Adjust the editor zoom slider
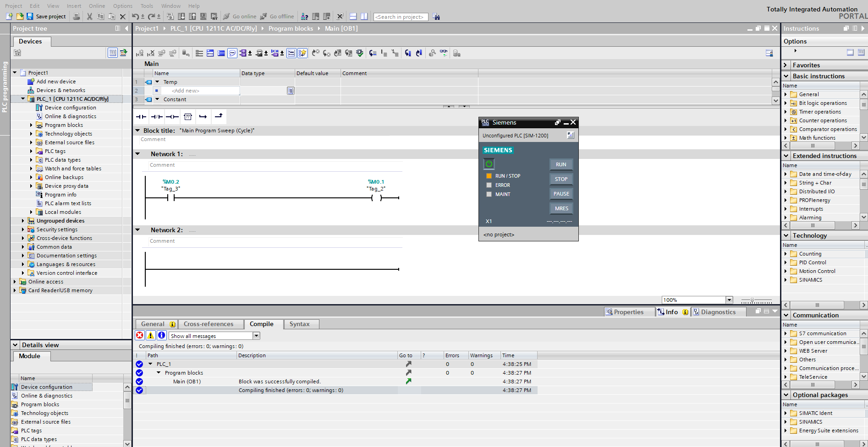Image resolution: width=868 pixels, height=447 pixels. click(752, 300)
